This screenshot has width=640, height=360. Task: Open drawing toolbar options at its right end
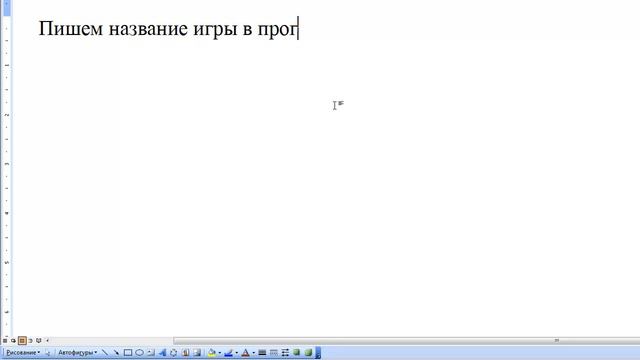318,353
